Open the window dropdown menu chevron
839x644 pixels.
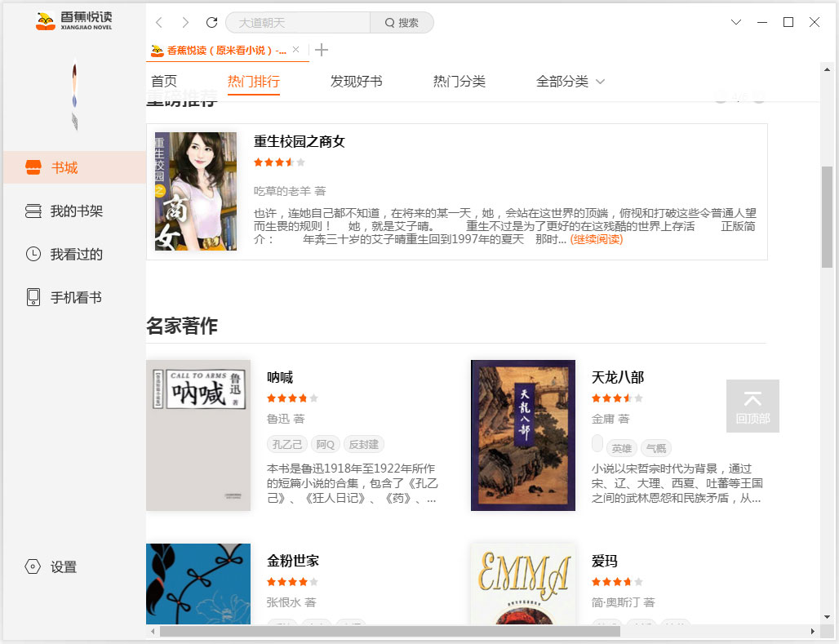tap(736, 22)
